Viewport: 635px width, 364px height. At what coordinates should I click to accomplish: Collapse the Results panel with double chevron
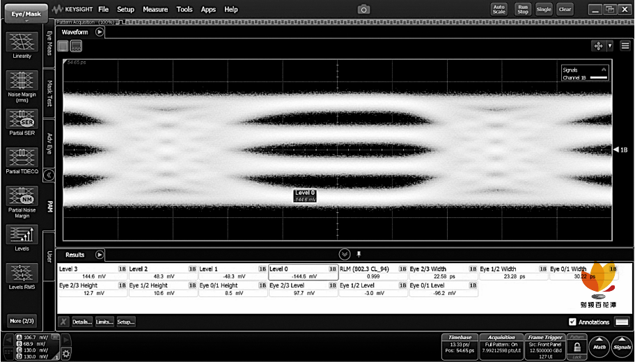344,254
